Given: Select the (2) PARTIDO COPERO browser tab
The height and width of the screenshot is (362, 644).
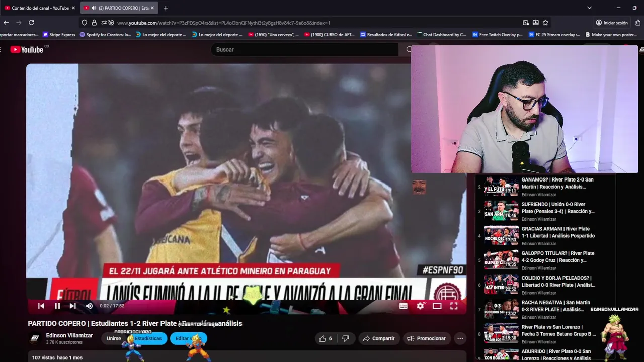Looking at the screenshot, I should coord(119,8).
